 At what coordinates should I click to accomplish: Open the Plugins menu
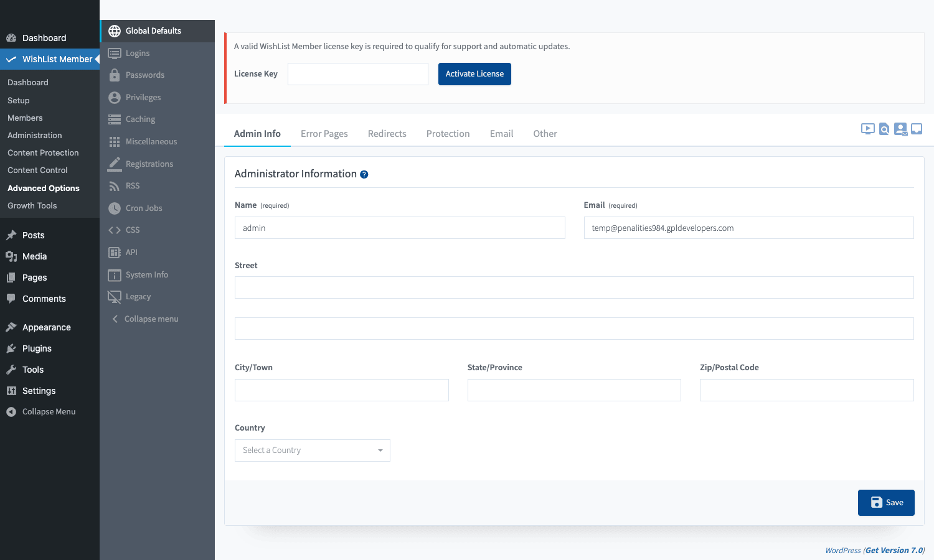click(x=50, y=348)
